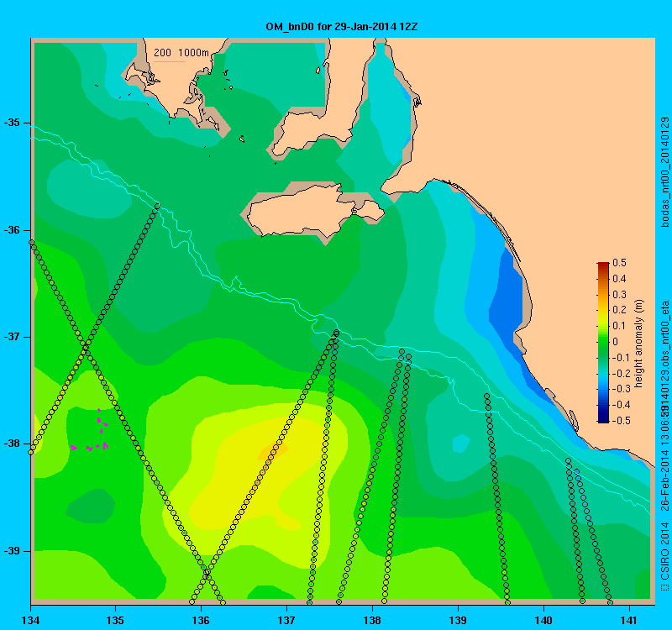Click the orange peak anomaly patch near 137E
The width and height of the screenshot is (672, 630).
pos(272,451)
